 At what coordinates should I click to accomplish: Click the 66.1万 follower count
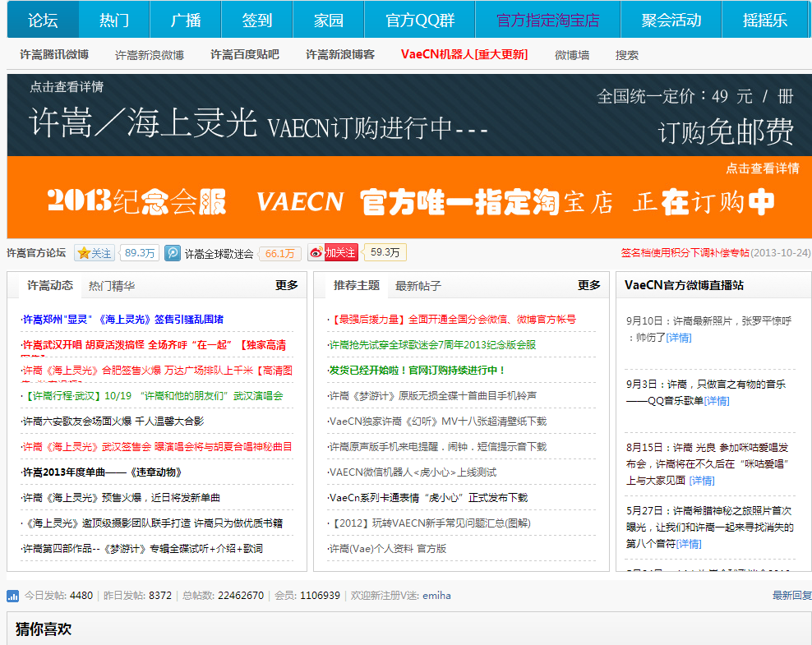(279, 253)
